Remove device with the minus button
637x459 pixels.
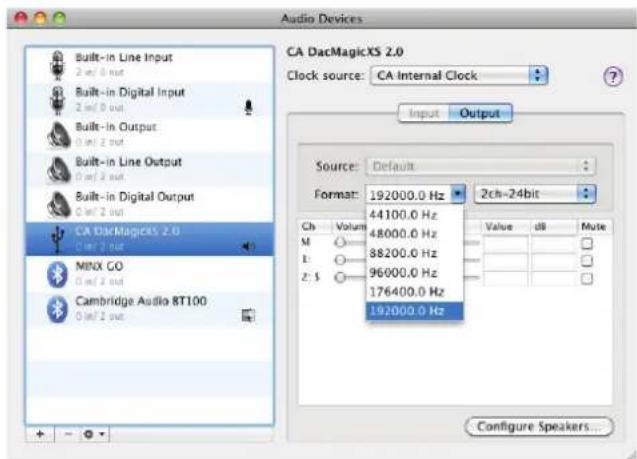(x=68, y=434)
